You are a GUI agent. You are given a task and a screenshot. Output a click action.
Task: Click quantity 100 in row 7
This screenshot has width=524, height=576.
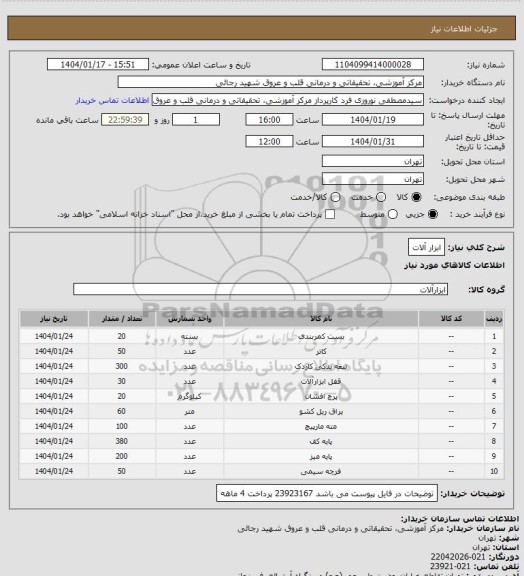122,426
